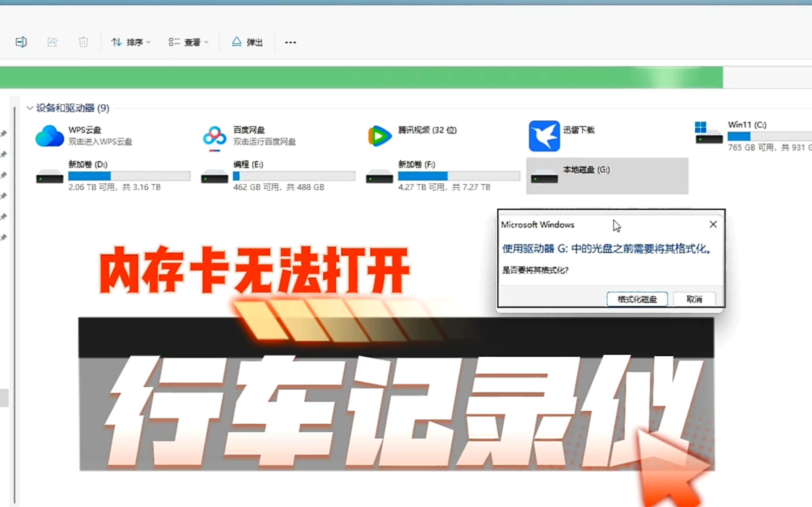Select the Win11 (C:) drive icon
Viewport: 812px width, 507px height.
click(x=708, y=133)
